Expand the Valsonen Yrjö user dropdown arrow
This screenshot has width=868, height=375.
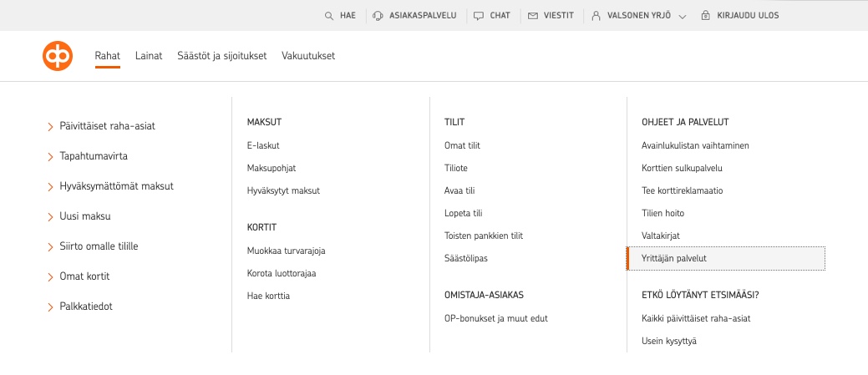point(683,17)
